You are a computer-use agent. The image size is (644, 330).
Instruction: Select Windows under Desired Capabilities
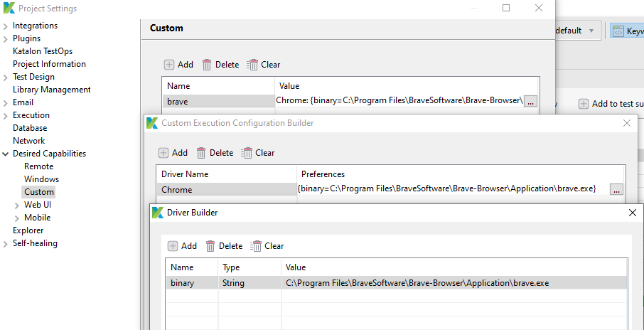point(41,179)
